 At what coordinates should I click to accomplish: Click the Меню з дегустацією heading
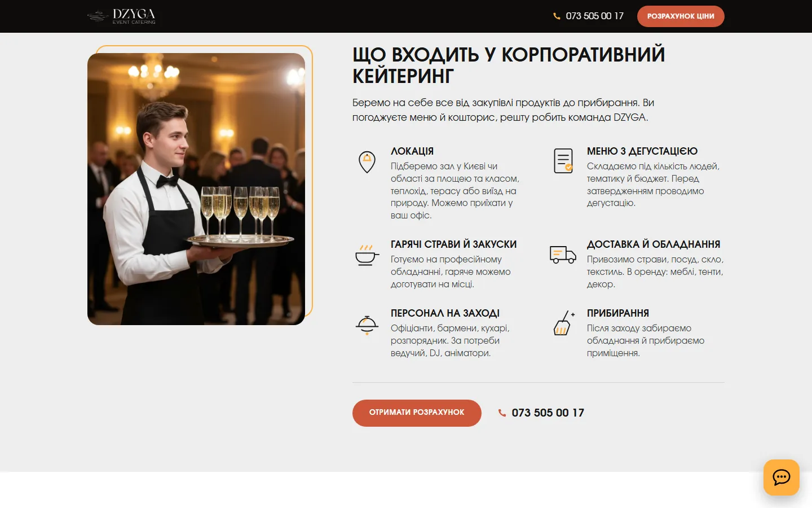point(642,151)
